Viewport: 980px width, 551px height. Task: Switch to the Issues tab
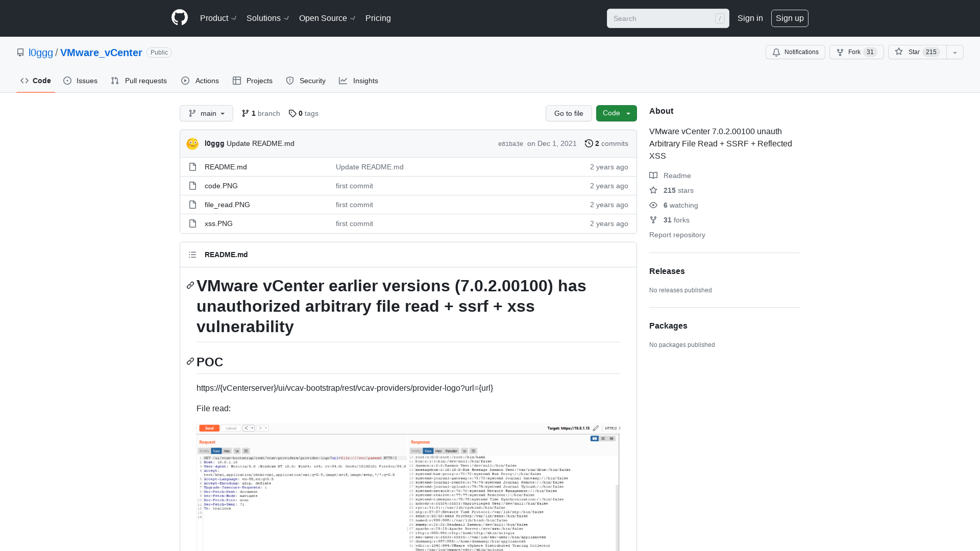80,81
